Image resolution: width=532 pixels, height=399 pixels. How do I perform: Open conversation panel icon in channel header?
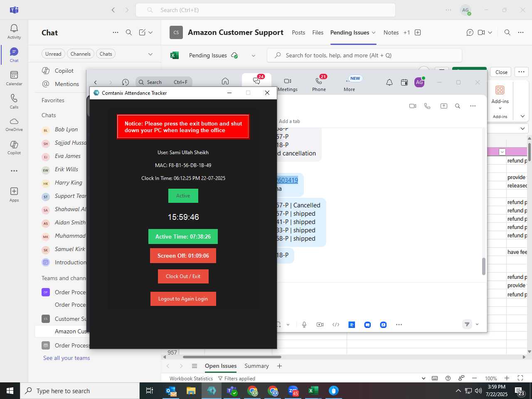(x=470, y=32)
